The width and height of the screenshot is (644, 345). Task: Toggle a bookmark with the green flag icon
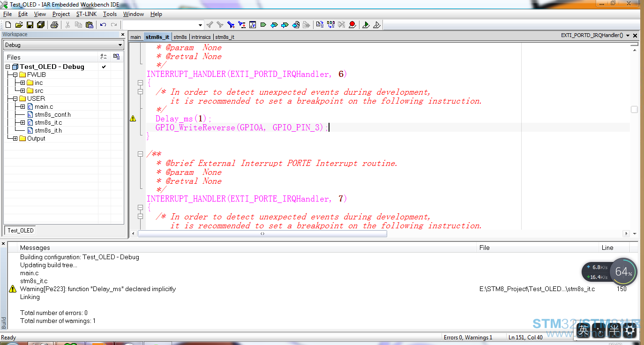[x=263, y=25]
